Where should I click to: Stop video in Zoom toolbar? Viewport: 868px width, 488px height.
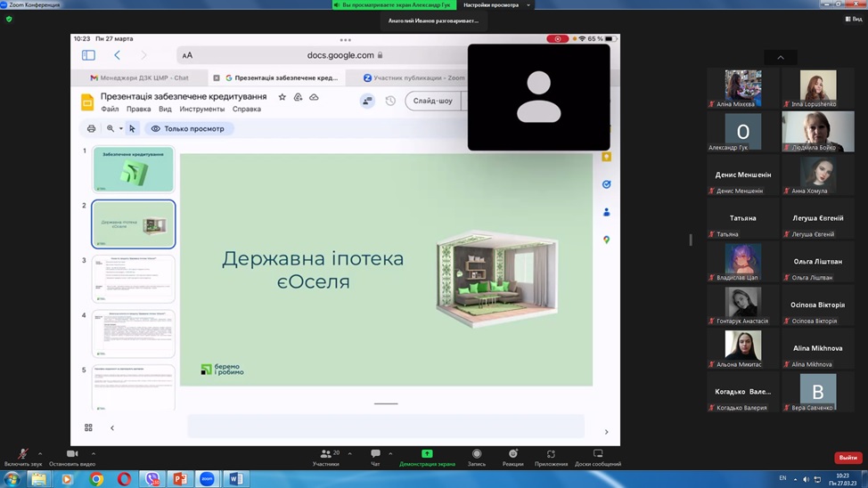point(72,457)
